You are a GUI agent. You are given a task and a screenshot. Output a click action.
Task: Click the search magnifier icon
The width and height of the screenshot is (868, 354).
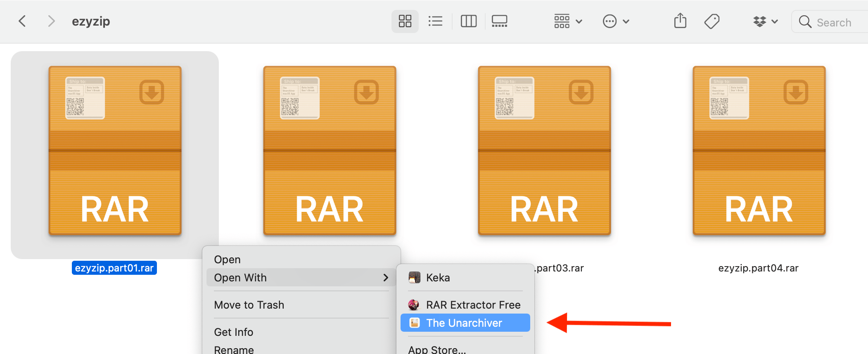805,21
